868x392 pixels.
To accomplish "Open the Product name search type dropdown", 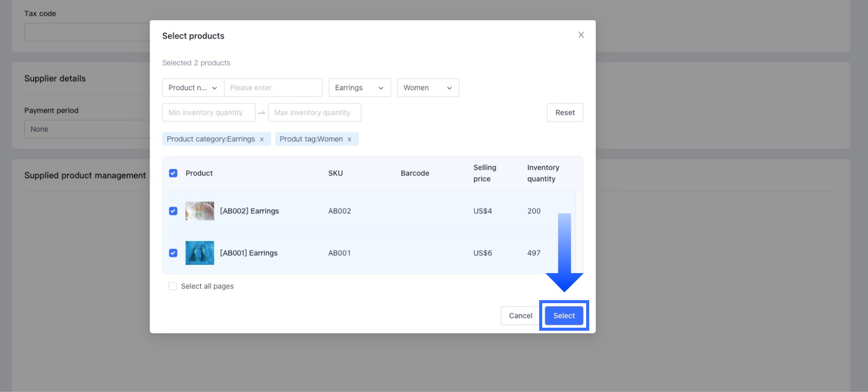I will pyautogui.click(x=193, y=88).
